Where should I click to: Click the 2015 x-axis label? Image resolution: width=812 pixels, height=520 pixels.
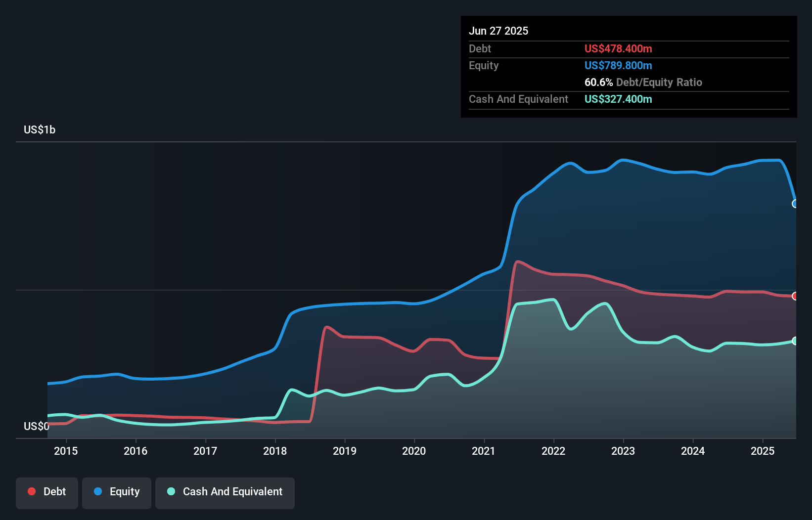[x=66, y=451]
